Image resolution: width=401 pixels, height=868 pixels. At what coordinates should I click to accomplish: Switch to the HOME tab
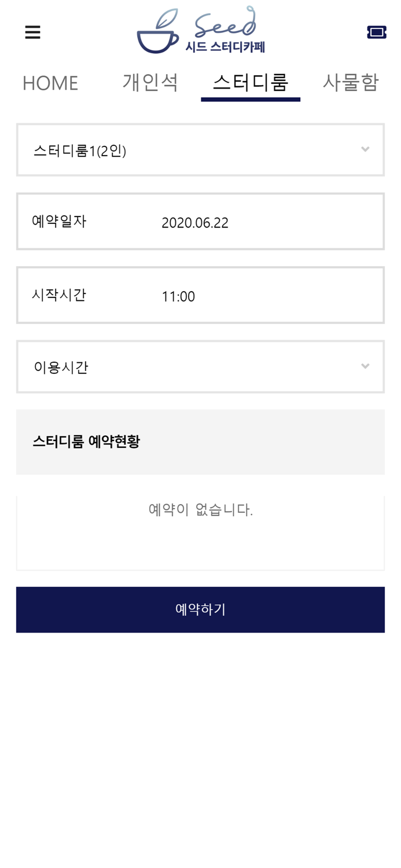click(x=50, y=82)
